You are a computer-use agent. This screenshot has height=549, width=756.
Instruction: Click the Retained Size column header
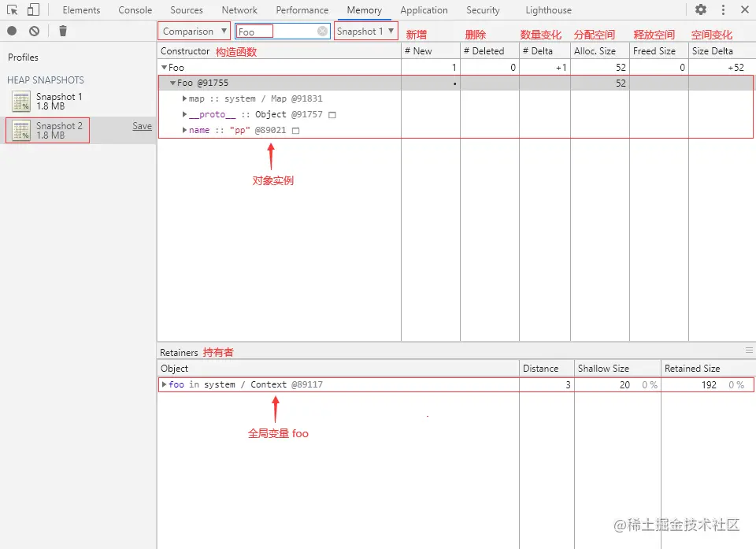point(708,369)
